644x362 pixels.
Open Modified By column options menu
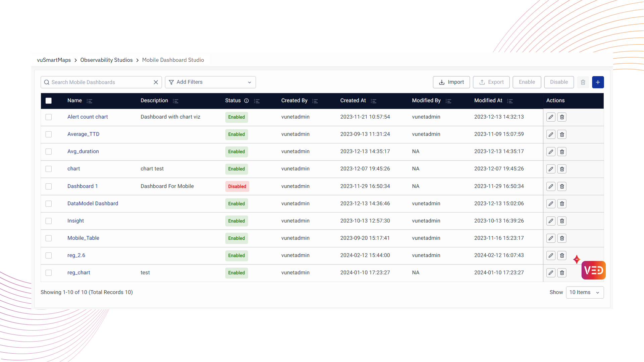pos(448,101)
